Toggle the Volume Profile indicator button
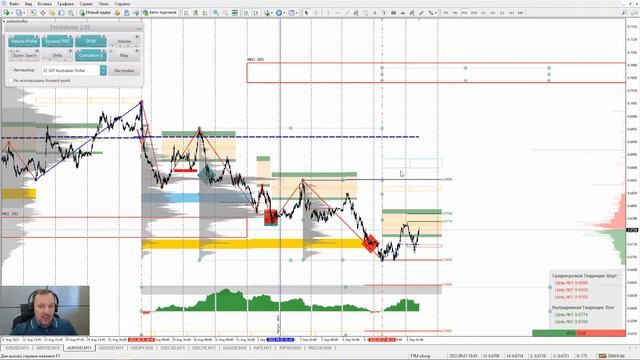The height and width of the screenshot is (360, 640). coord(24,41)
